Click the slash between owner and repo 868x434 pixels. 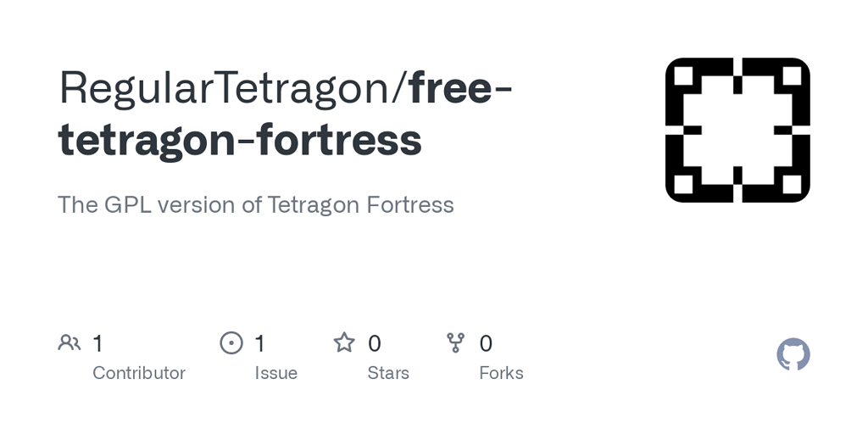pos(399,88)
